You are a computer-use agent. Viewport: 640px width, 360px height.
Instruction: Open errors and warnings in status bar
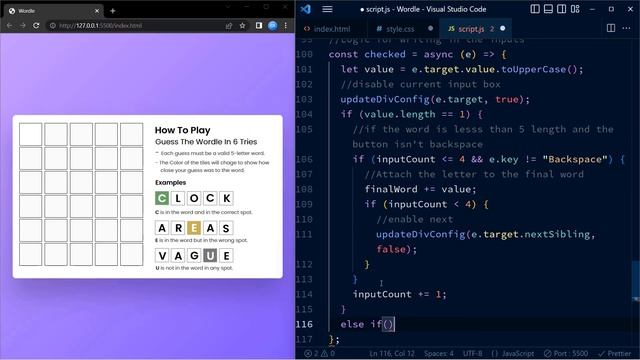click(319, 353)
